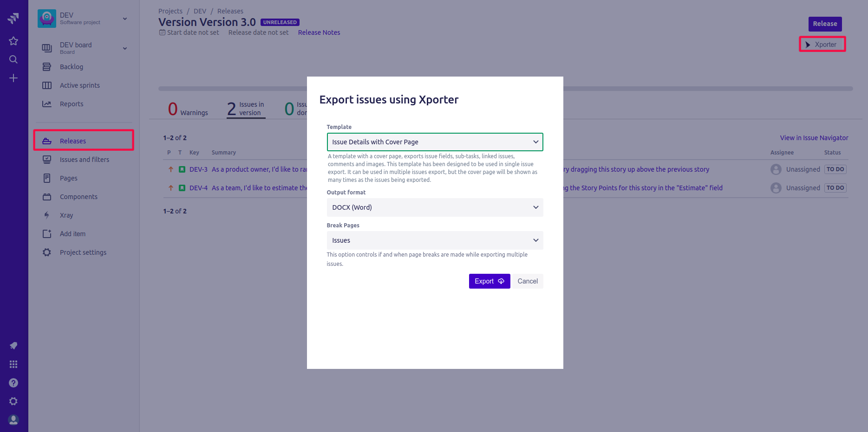
Task: Go to Issues and filters
Action: 84,160
